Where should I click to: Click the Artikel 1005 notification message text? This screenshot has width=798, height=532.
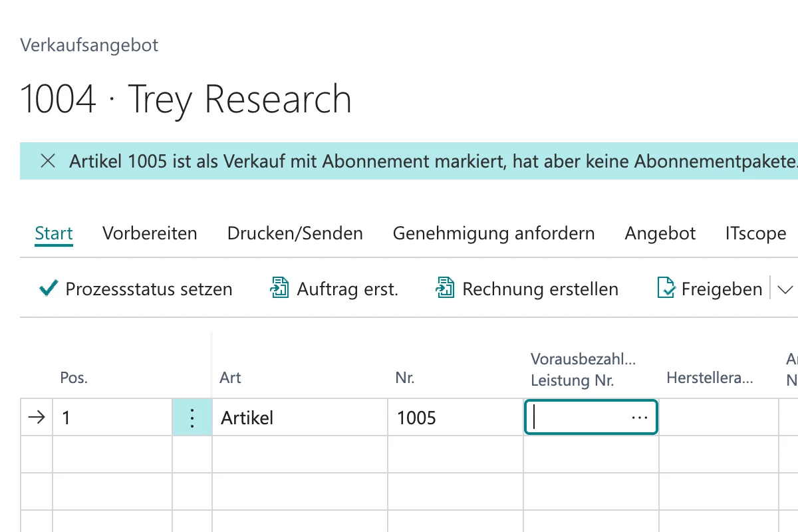(x=433, y=161)
